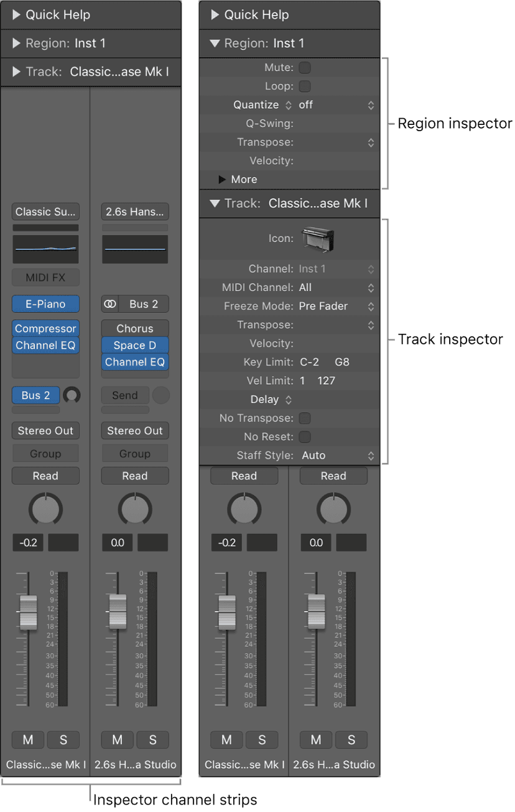Click the stereo link icon beside Bus 2
Screen dimensions: 515x812
(x=110, y=304)
